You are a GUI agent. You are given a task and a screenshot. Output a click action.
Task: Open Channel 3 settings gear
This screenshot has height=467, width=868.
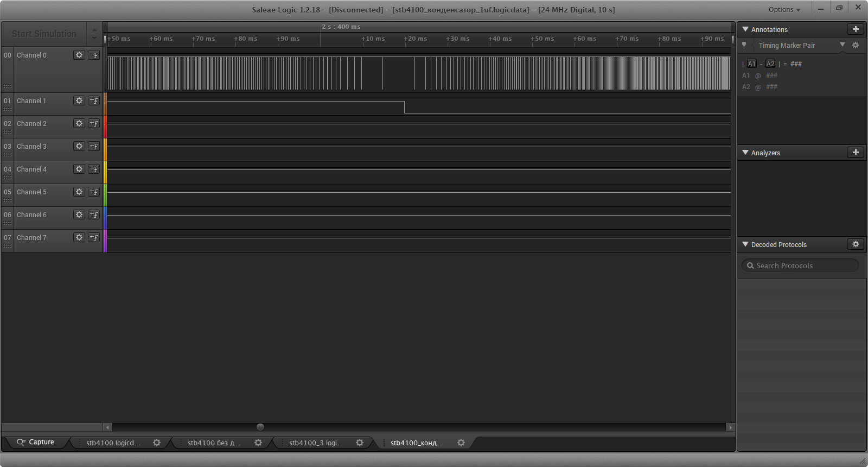coord(79,146)
